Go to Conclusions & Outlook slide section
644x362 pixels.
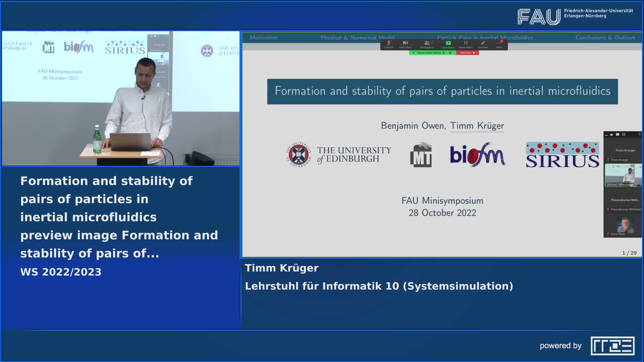coord(605,38)
